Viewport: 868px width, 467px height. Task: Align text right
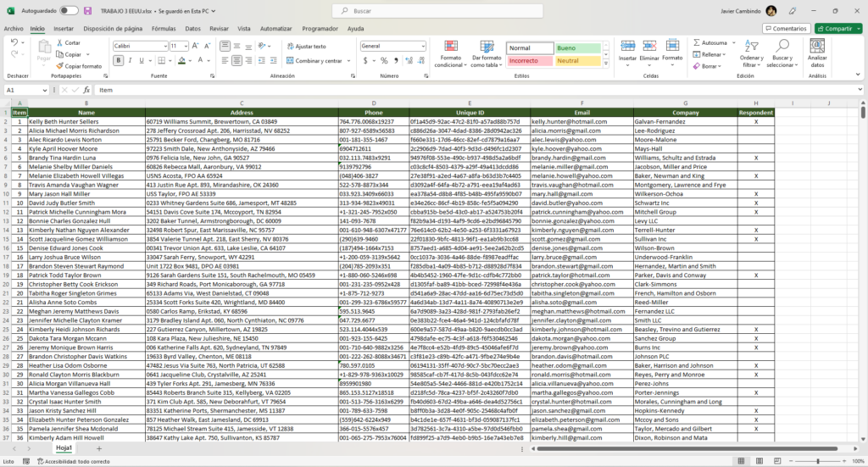pos(248,60)
